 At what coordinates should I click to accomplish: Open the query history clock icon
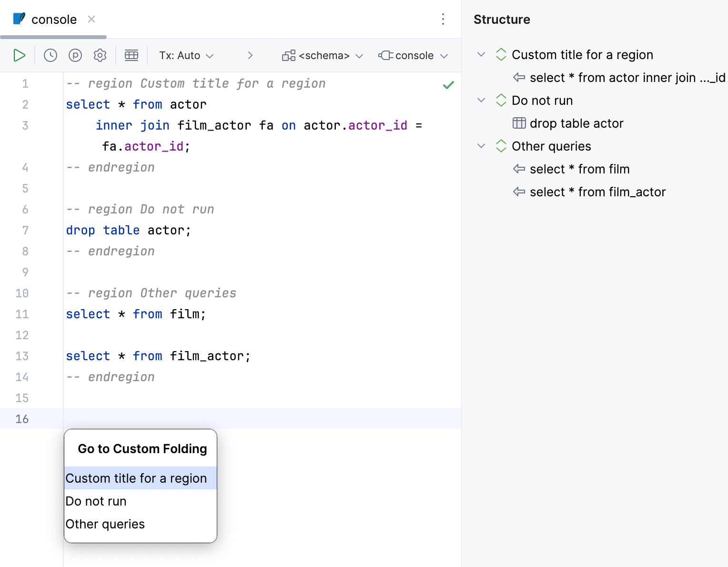coord(51,55)
